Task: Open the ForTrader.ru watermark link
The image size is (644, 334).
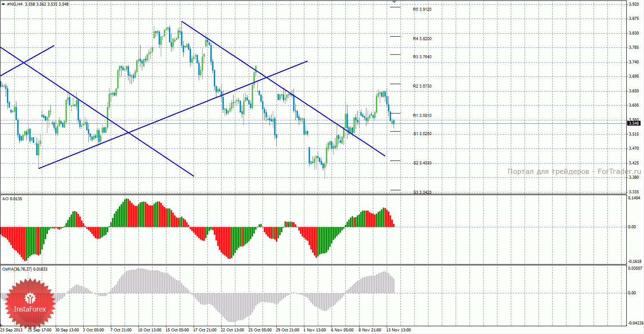Action: click(x=574, y=171)
